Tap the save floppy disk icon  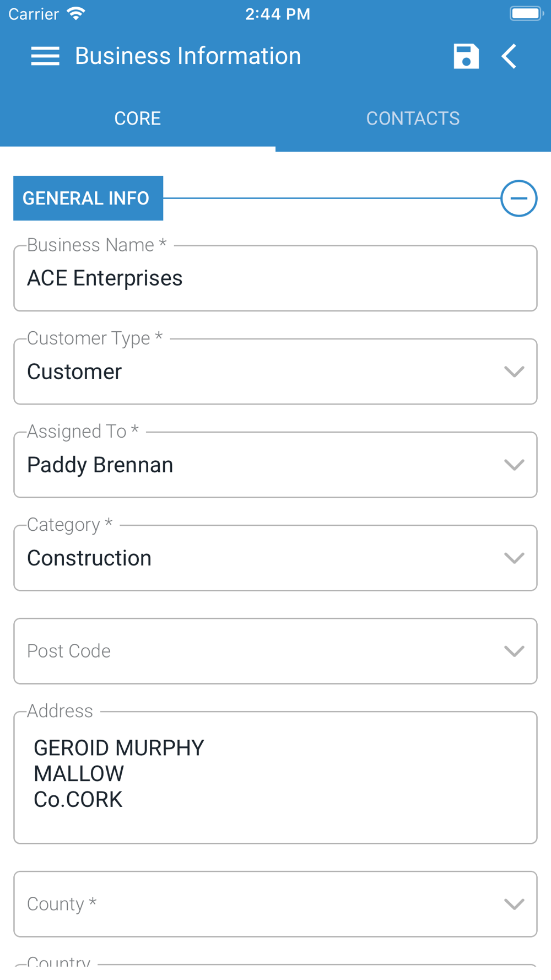coord(466,56)
